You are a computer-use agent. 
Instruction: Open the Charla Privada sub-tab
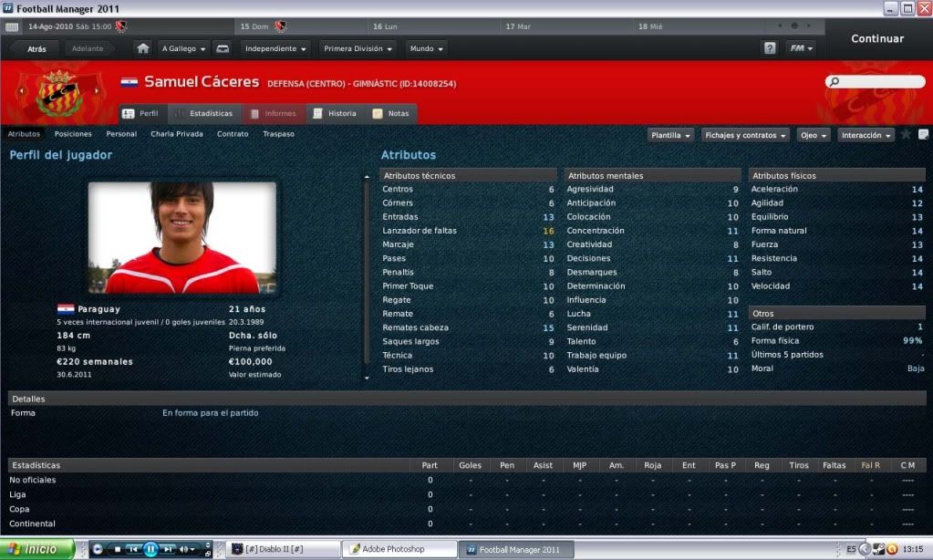click(x=177, y=134)
